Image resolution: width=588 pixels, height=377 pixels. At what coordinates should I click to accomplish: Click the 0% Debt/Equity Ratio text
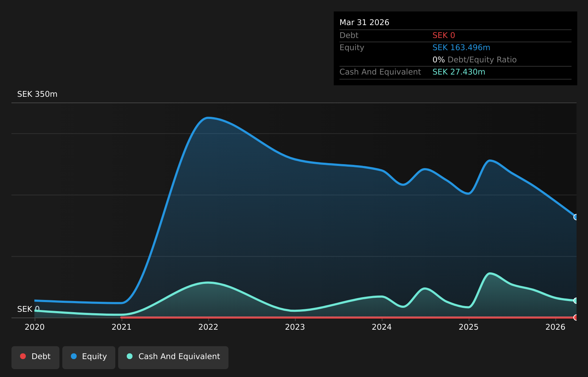pyautogui.click(x=474, y=60)
